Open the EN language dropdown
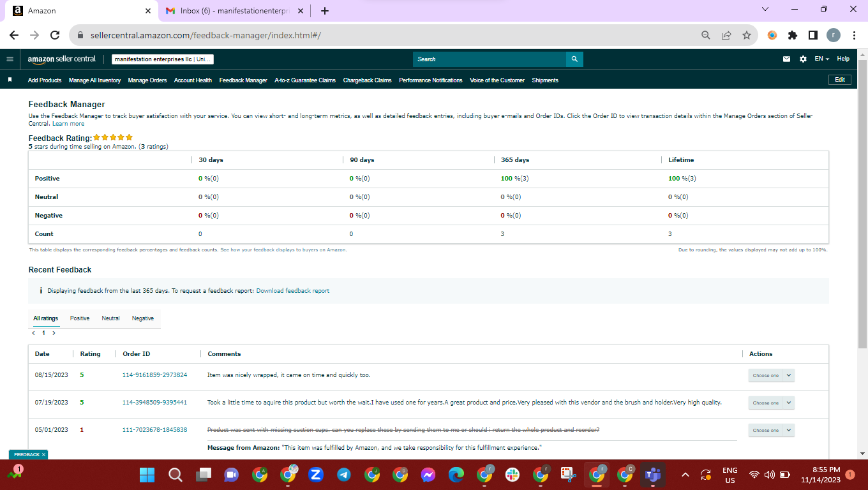 pos(821,59)
